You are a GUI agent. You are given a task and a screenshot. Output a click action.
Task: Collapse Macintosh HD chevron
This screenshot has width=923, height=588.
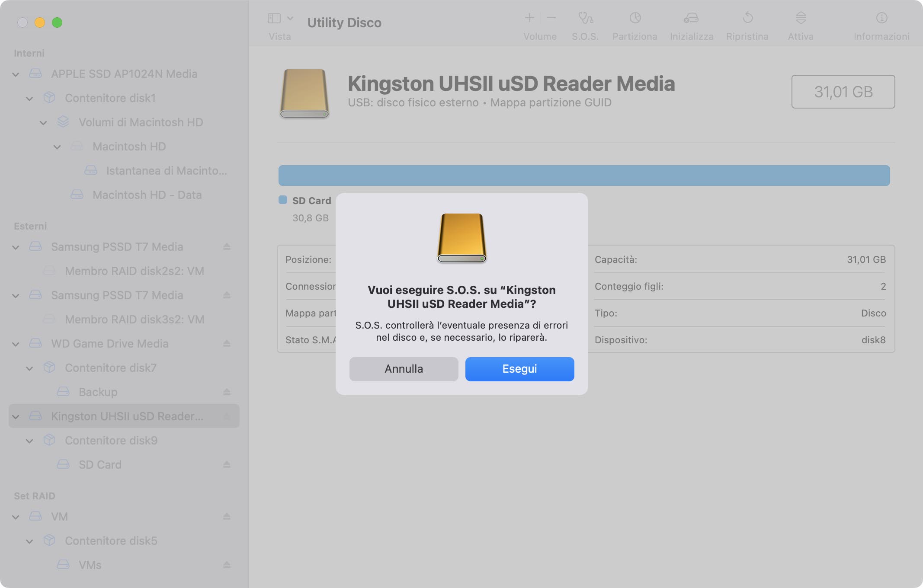[x=58, y=147]
